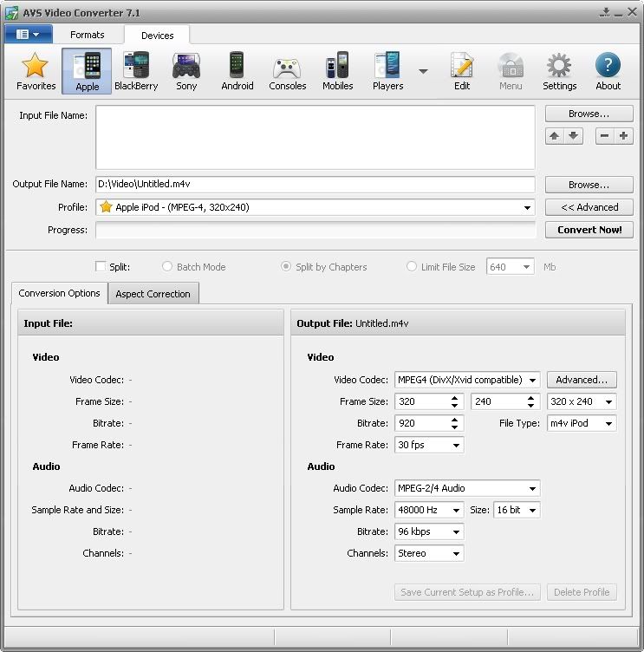Open the Aspect Correction tab

tap(153, 294)
